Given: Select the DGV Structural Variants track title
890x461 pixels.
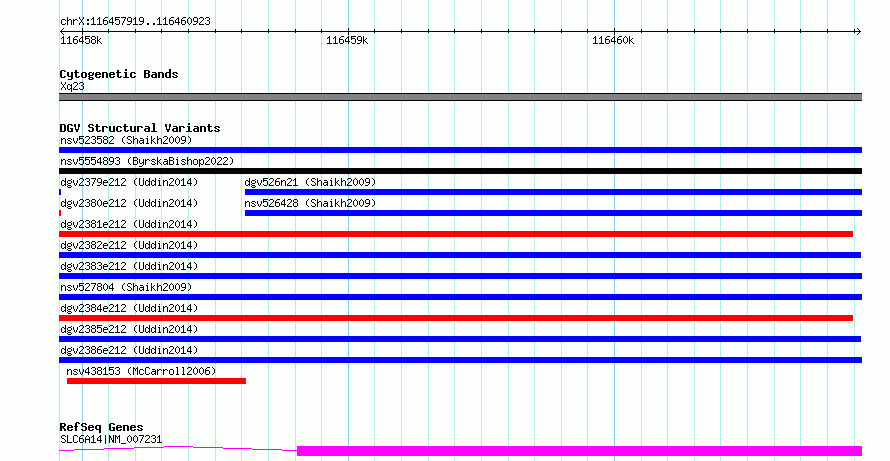Looking at the screenshot, I should click(140, 128).
